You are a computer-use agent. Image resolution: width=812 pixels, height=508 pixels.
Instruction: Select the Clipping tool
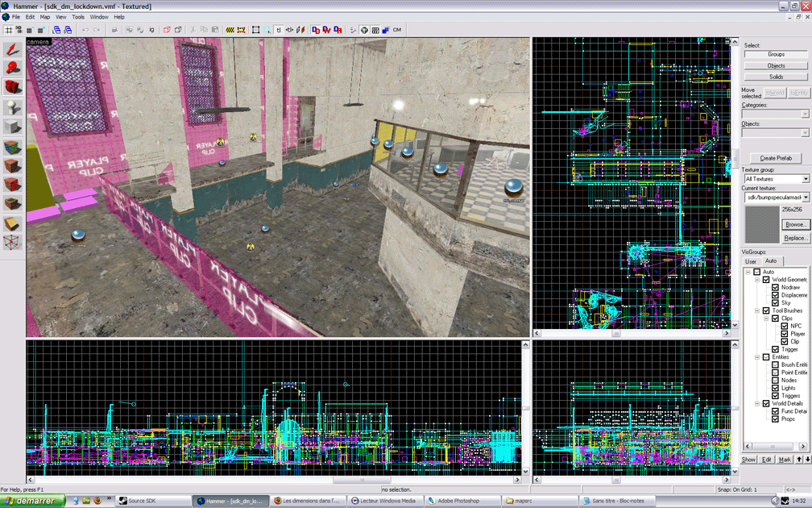pyautogui.click(x=13, y=223)
